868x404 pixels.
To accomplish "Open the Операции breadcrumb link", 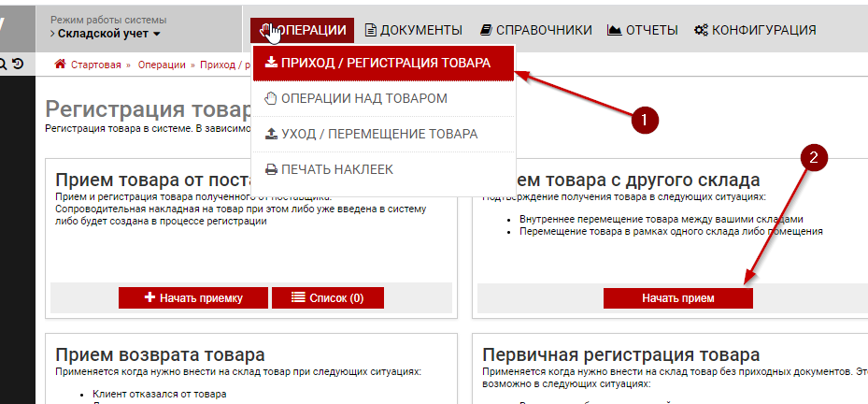I will tap(162, 65).
